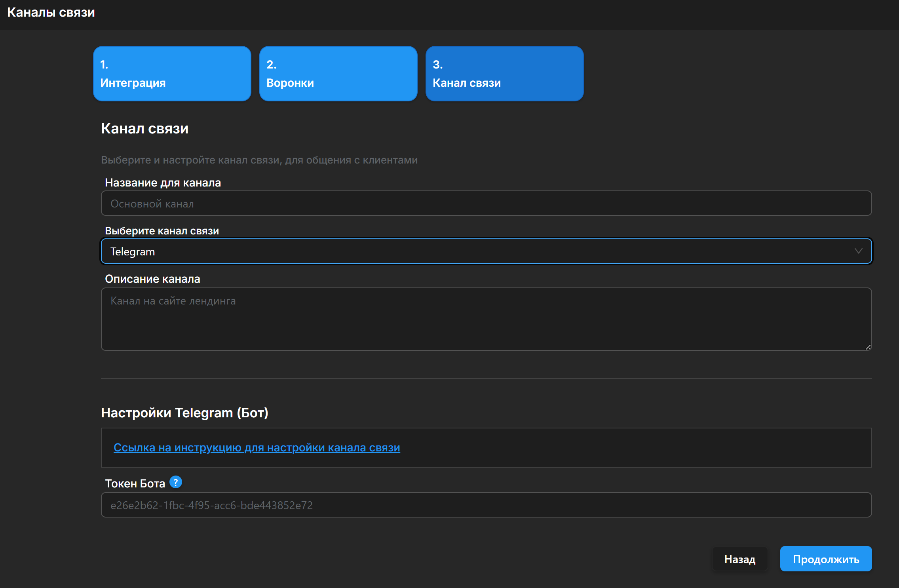The image size is (899, 588).
Task: Grab the resize handle of the description textarea
Action: pyautogui.click(x=868, y=347)
